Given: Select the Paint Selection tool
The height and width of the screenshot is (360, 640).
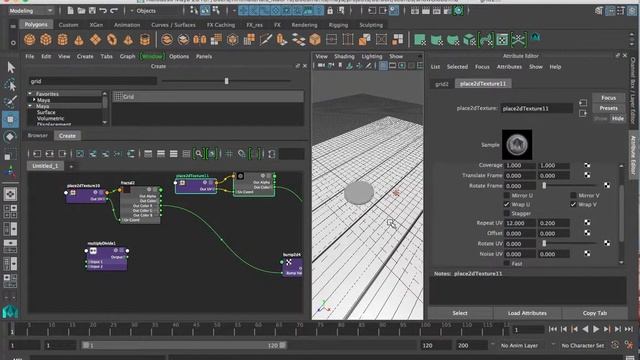Looking at the screenshot, I should 11,102.
